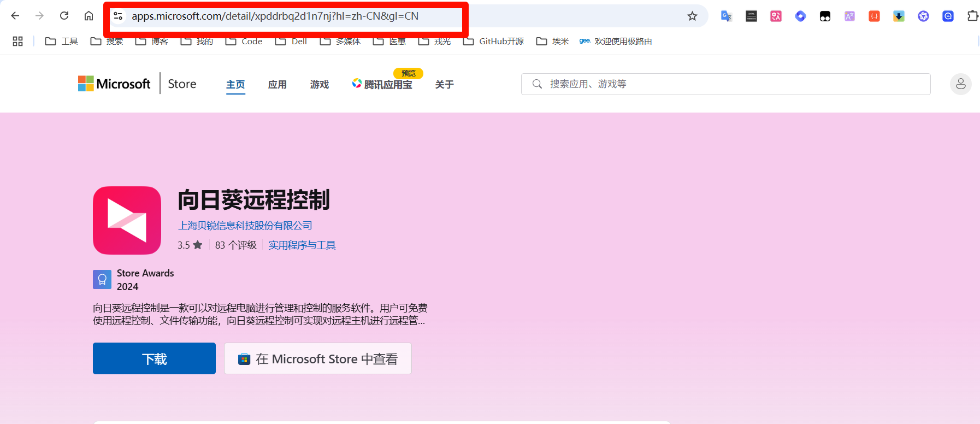The image size is (980, 424).
Task: Open the GitHub开源 bookmarks folder
Action: [x=493, y=41]
